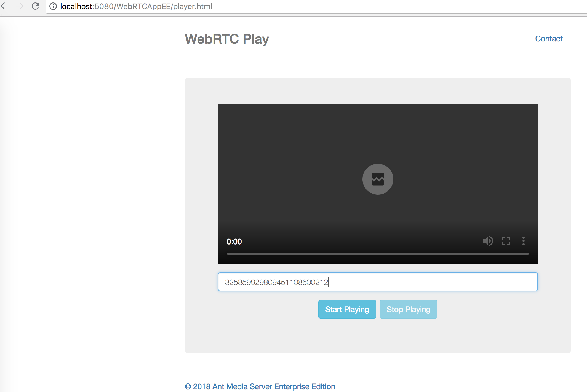Click the video seek progress bar

pyautogui.click(x=378, y=253)
